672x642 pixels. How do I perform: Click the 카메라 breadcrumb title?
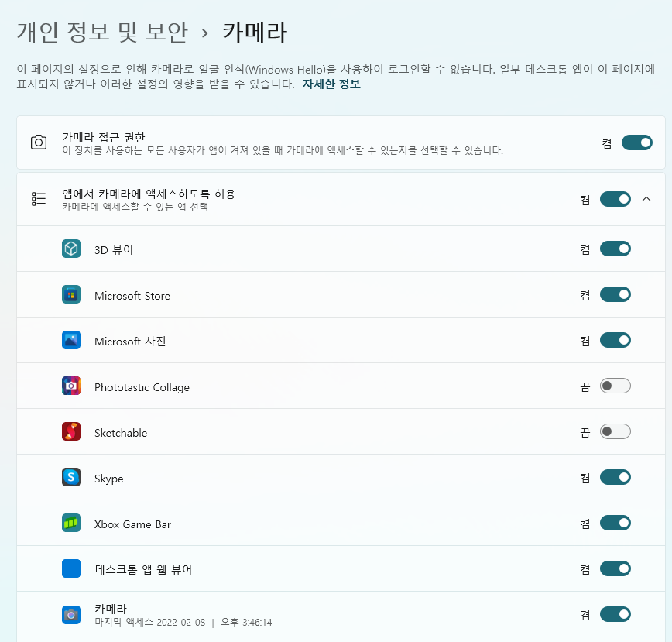(x=255, y=33)
